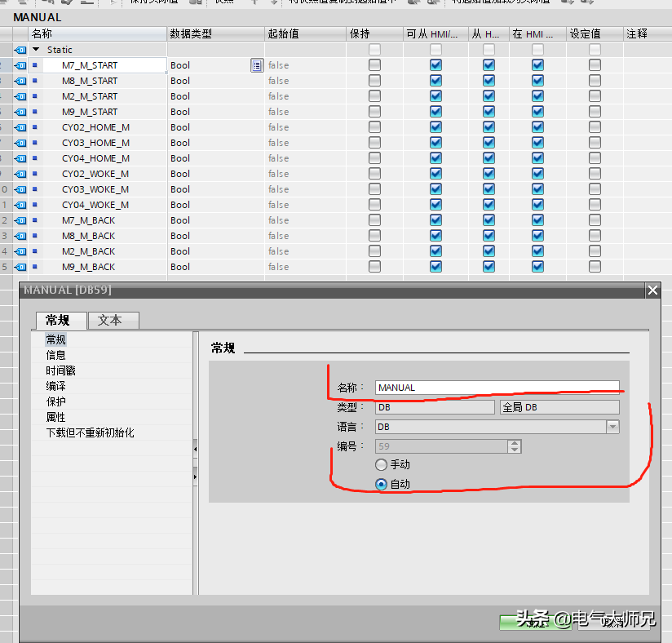The height and width of the screenshot is (643, 672).
Task: Collapse navigation pane with the left splitter arrow
Action: coord(195,448)
